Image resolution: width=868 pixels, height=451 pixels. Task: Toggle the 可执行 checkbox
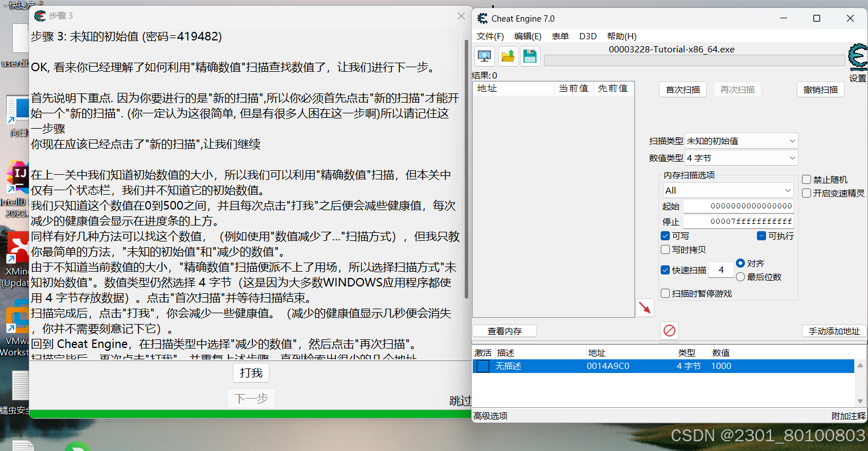pos(761,236)
